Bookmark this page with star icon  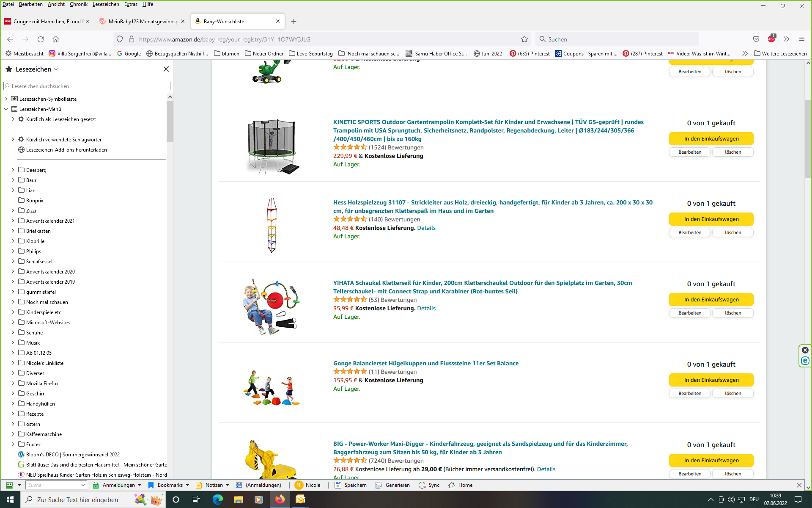[x=524, y=39]
